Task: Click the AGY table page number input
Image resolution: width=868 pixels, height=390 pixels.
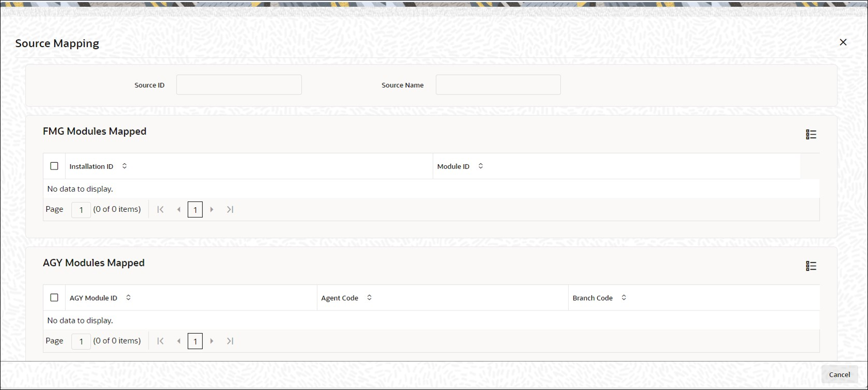Action: pyautogui.click(x=81, y=341)
